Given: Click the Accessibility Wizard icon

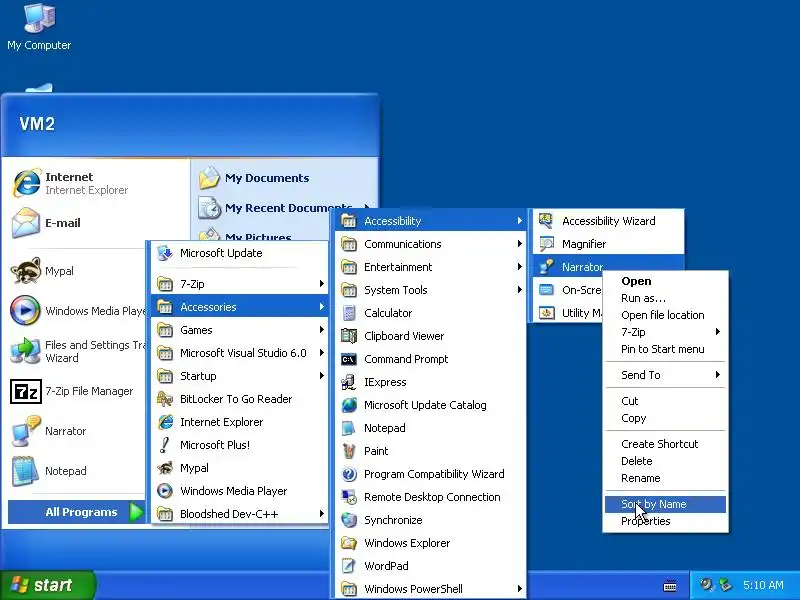Looking at the screenshot, I should (546, 221).
